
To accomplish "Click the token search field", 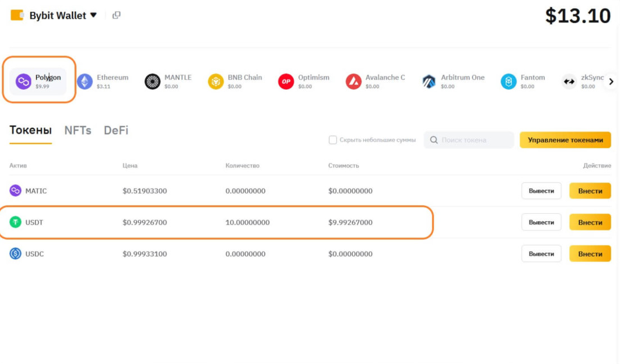I will (x=469, y=140).
